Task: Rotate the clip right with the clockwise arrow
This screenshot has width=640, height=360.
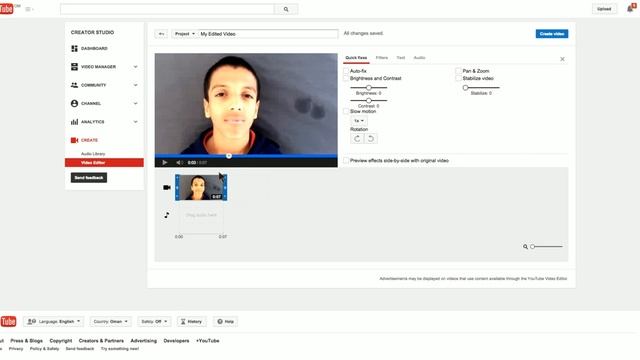Action: tap(357, 138)
